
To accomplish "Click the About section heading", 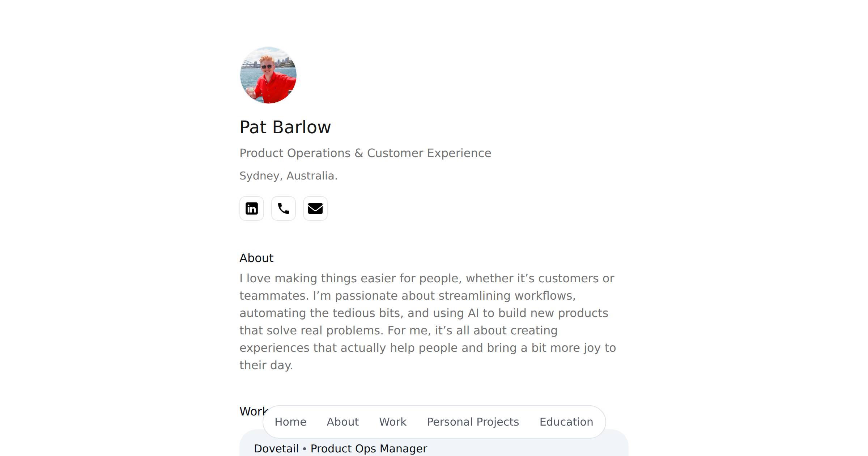I will 256,258.
